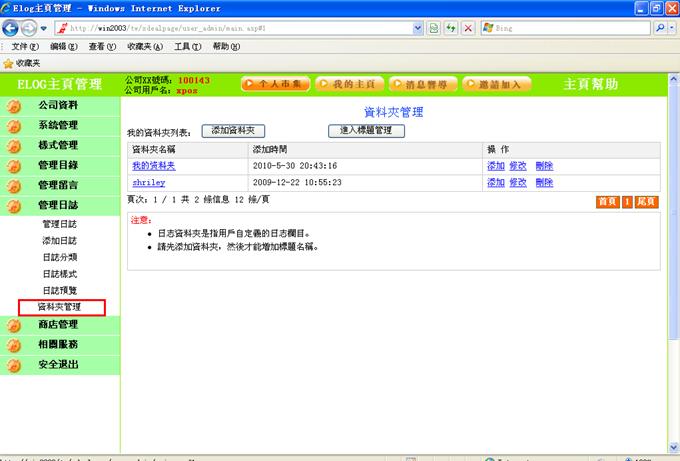Click the orange icon beside 公司資料

[x=14, y=106]
